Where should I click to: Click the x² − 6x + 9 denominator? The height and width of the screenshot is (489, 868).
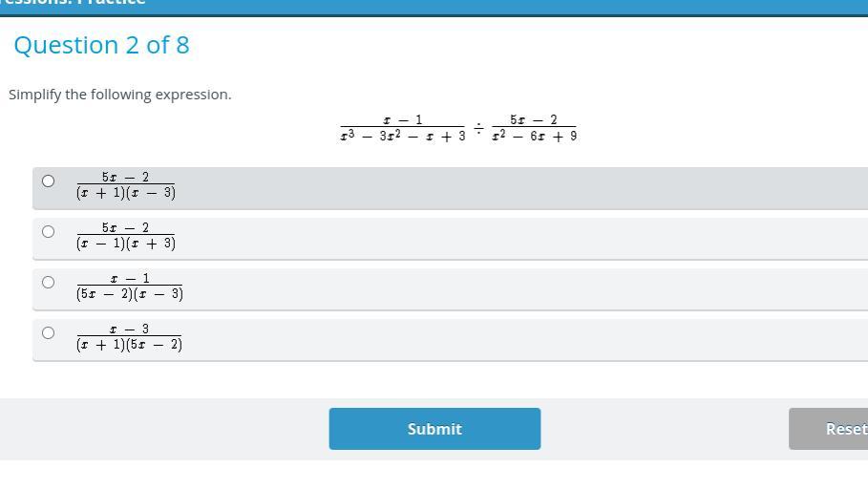tap(534, 137)
